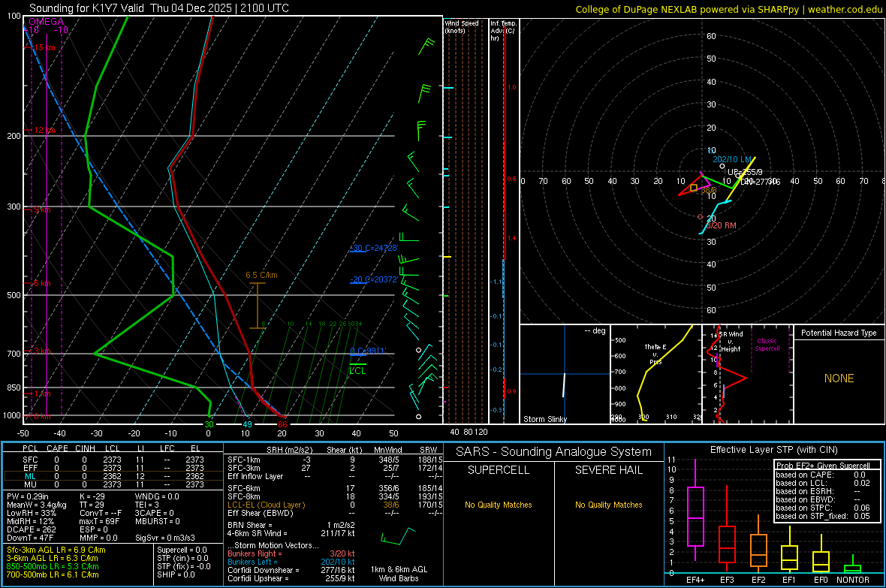
Task: Click the SEVERE HAIL column header
Action: pyautogui.click(x=609, y=470)
